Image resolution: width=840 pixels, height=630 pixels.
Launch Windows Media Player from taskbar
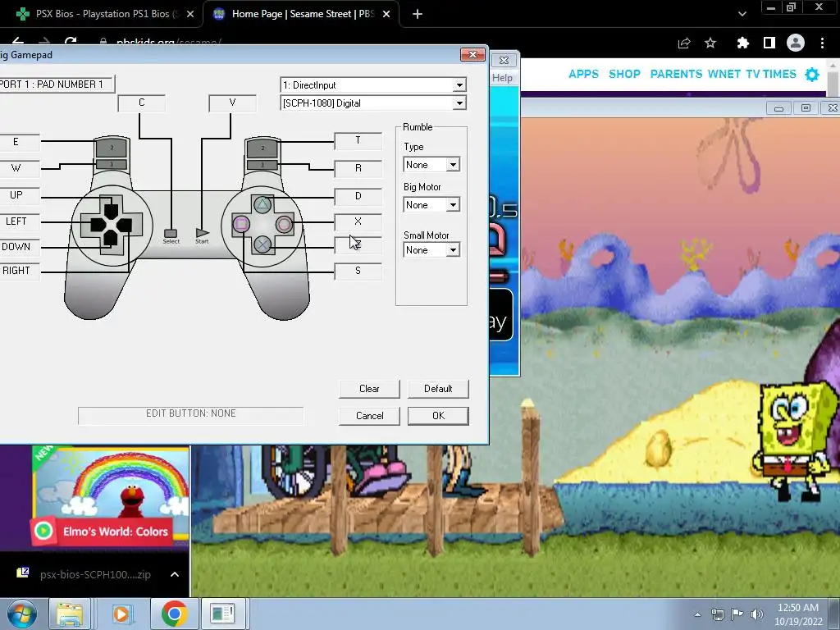[121, 614]
